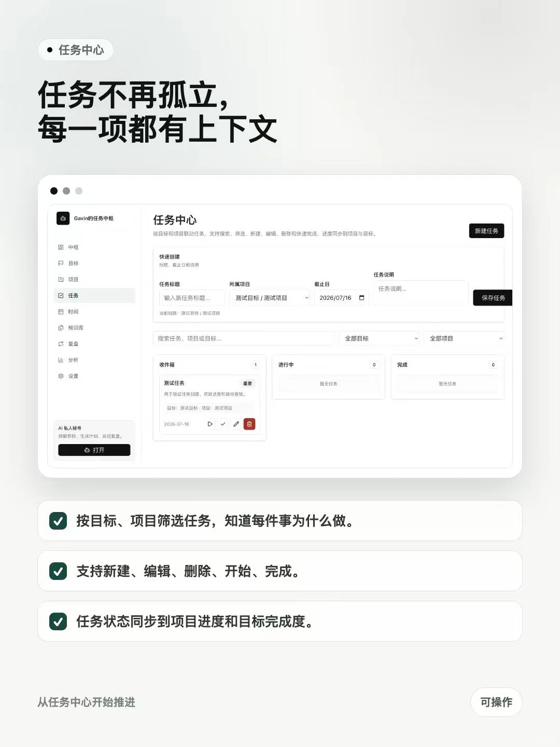Open the AI 私人秘书 with 打开 button
Image resolution: width=560 pixels, height=747 pixels.
tap(94, 450)
